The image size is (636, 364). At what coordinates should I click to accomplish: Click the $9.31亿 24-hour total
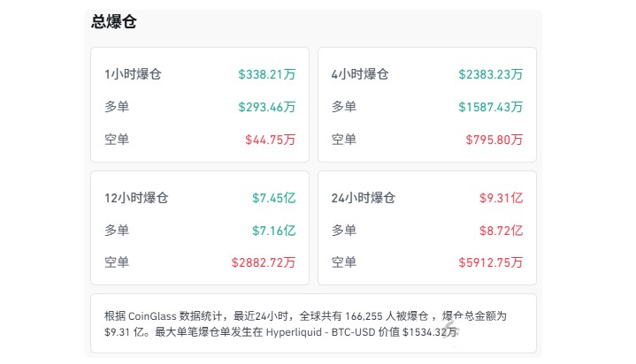point(501,198)
